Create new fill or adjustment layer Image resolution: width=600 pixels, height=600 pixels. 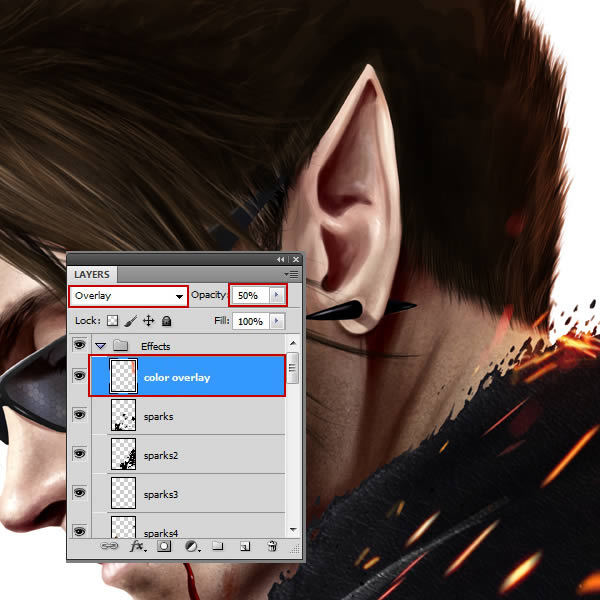[192, 546]
